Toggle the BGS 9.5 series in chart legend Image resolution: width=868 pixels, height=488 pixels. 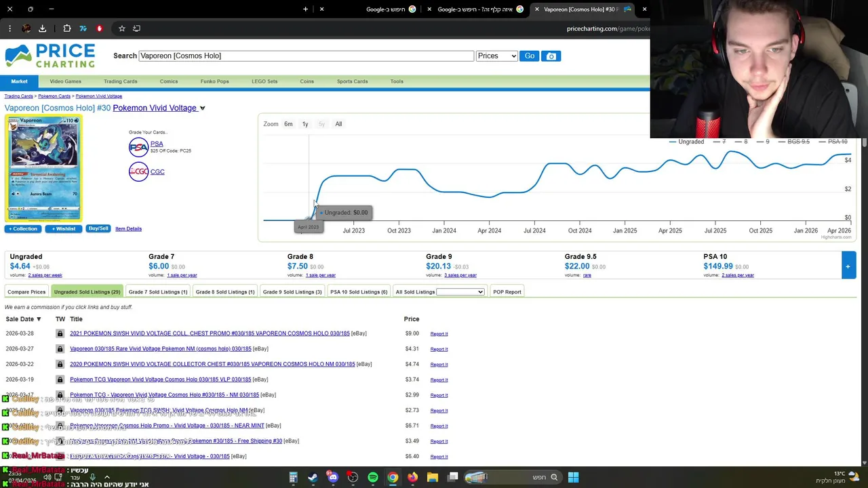(x=793, y=142)
